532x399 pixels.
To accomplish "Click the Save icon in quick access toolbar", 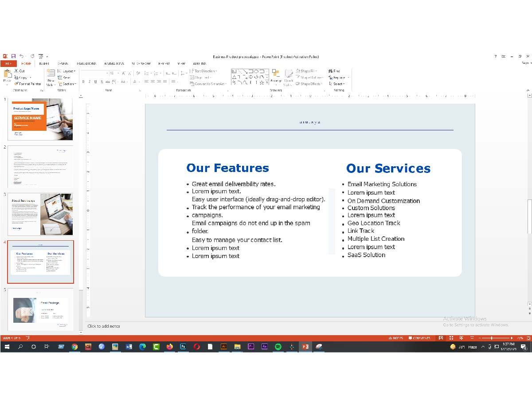I will click(13, 56).
